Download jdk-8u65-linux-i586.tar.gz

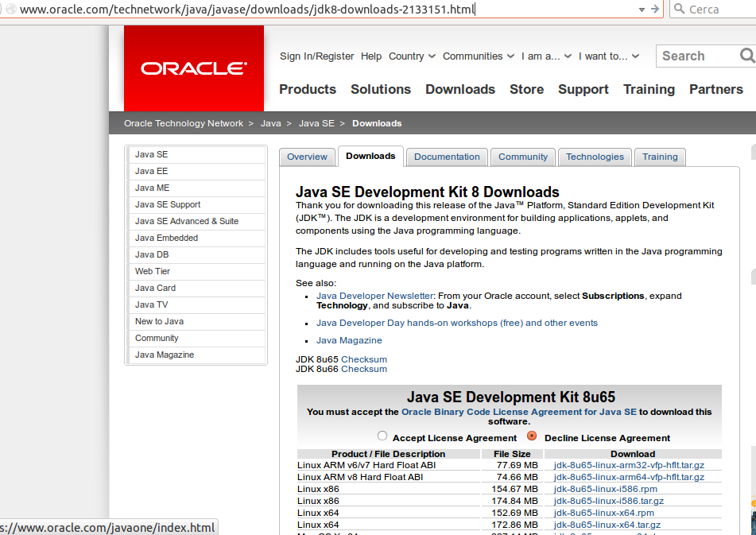click(608, 502)
